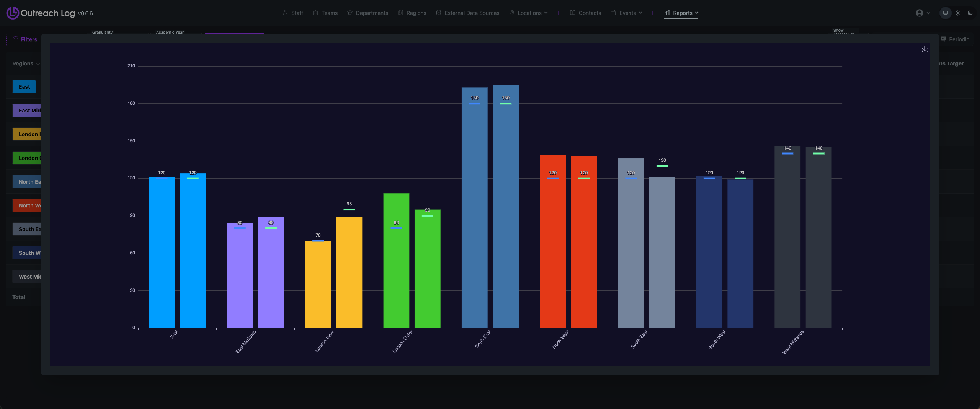The height and width of the screenshot is (409, 980).
Task: Click the Outreach Log logo
Action: coord(12,13)
